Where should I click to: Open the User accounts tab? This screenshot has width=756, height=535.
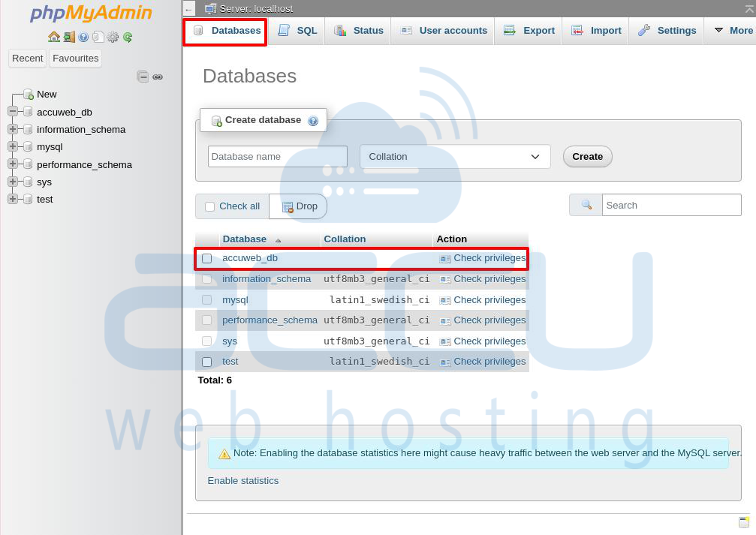tap(443, 31)
